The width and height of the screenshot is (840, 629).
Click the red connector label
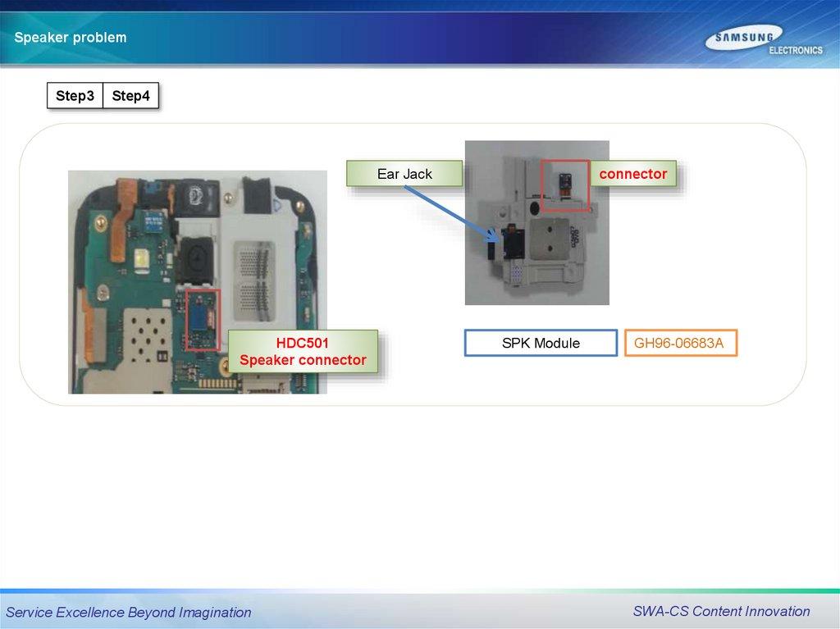[632, 174]
